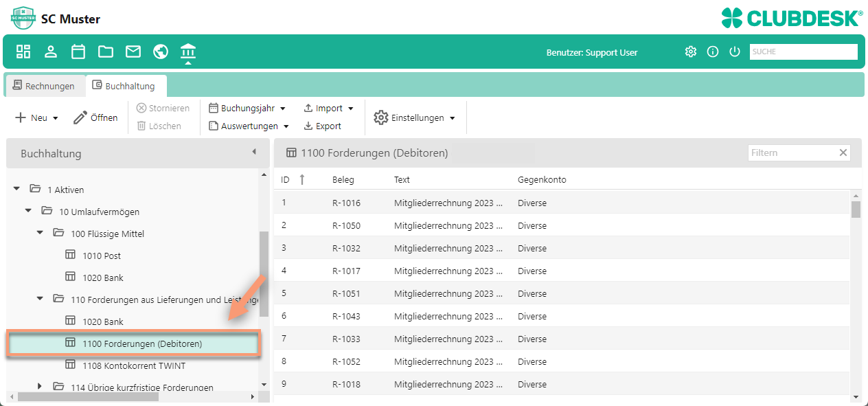Click the folder icon of 100 Flüssige Mittel
Image resolution: width=868 pixels, height=406 pixels.
point(58,233)
